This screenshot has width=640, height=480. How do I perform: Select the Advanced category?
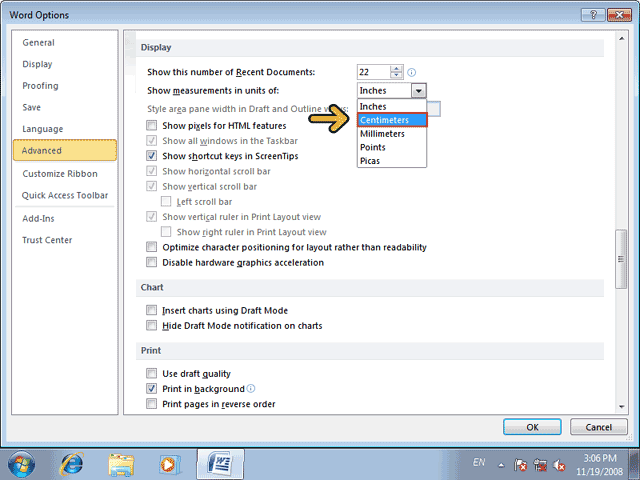[65, 150]
